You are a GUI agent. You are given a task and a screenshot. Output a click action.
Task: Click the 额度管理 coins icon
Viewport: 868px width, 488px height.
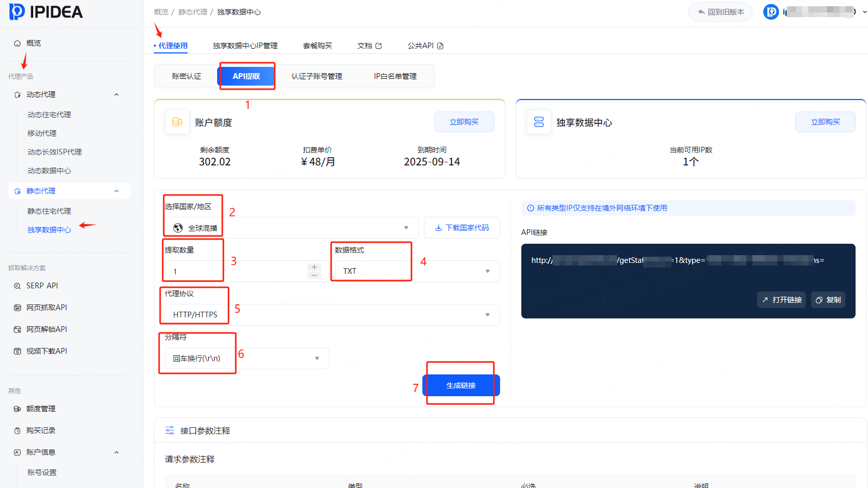click(17, 409)
